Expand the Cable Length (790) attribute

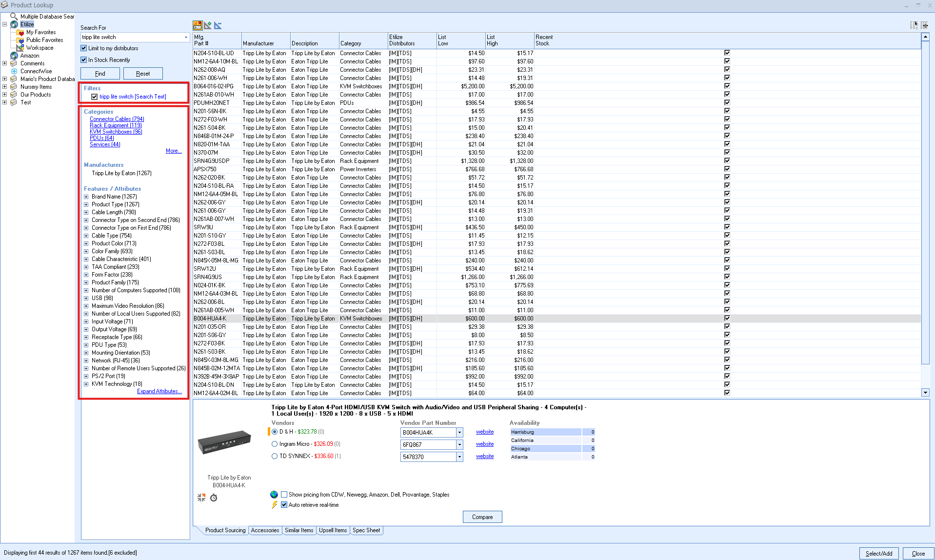(86, 213)
